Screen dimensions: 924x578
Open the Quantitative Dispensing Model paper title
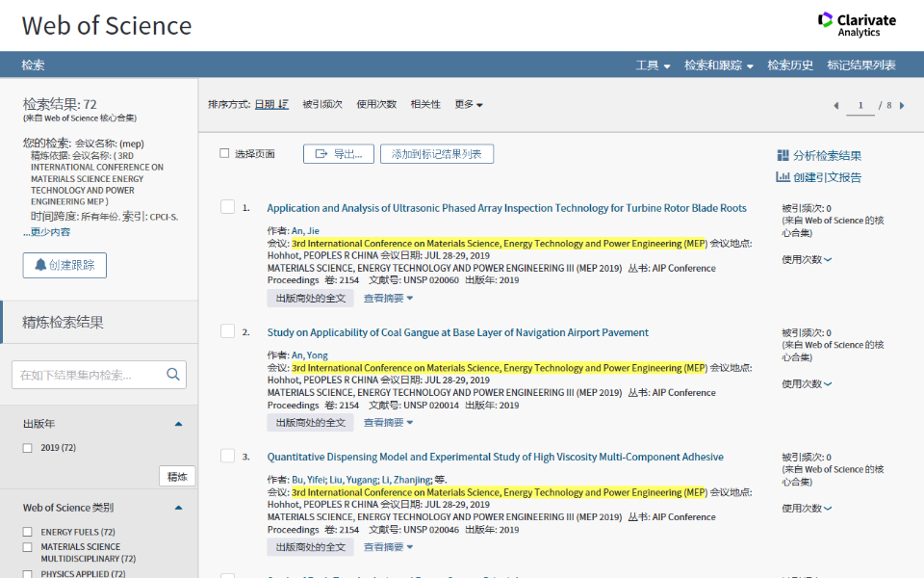pos(496,457)
